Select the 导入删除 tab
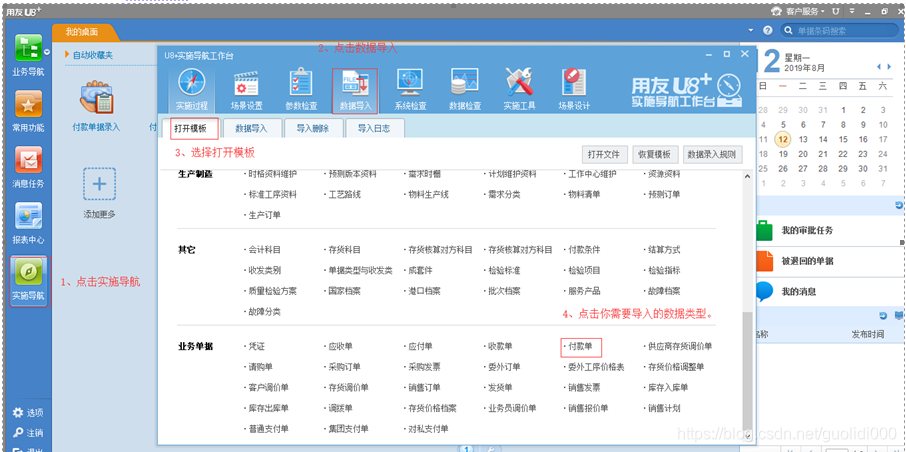Viewport: 906px width, 452px height. coord(313,128)
